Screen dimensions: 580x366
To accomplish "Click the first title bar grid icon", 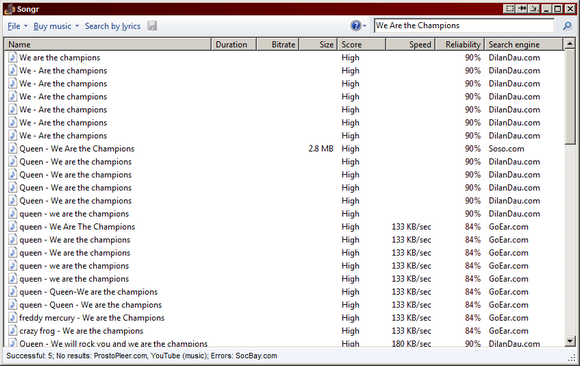I will 509,9.
